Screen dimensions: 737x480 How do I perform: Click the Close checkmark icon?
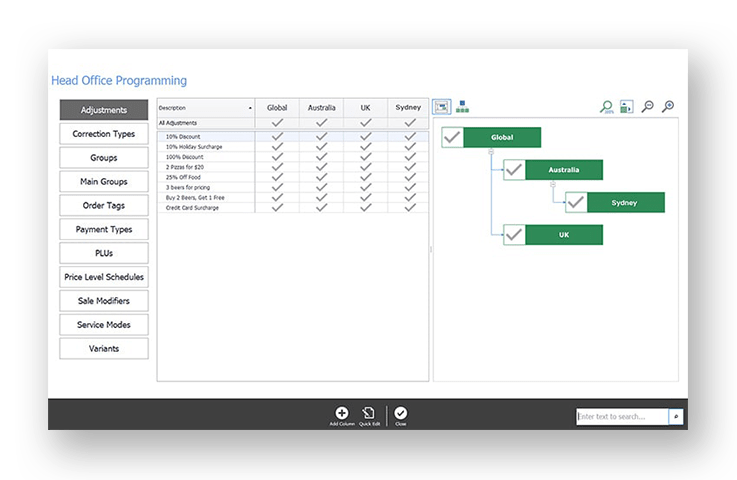point(400,413)
